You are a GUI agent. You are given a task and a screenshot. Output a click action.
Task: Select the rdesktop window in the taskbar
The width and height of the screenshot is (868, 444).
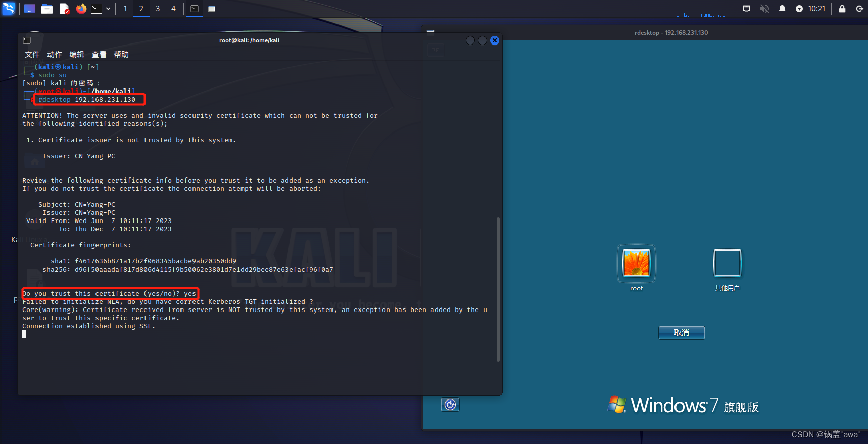click(212, 9)
